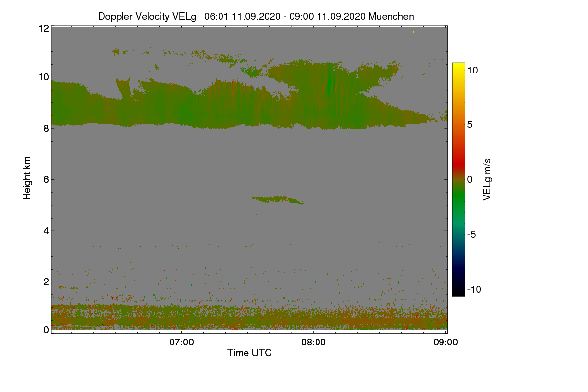
Task: Click the colorbar value '10' at top
Action: pos(473,70)
